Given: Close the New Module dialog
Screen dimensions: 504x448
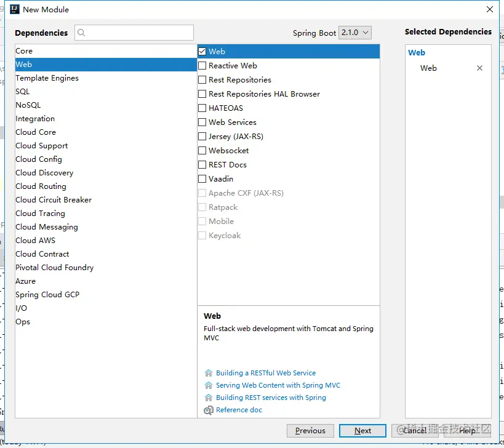Looking at the screenshot, I should (x=489, y=9).
